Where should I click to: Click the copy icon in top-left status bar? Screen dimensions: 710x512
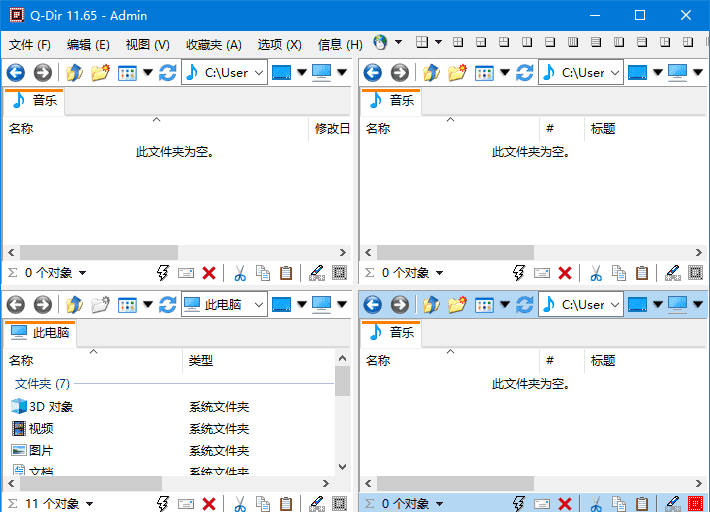click(263, 273)
